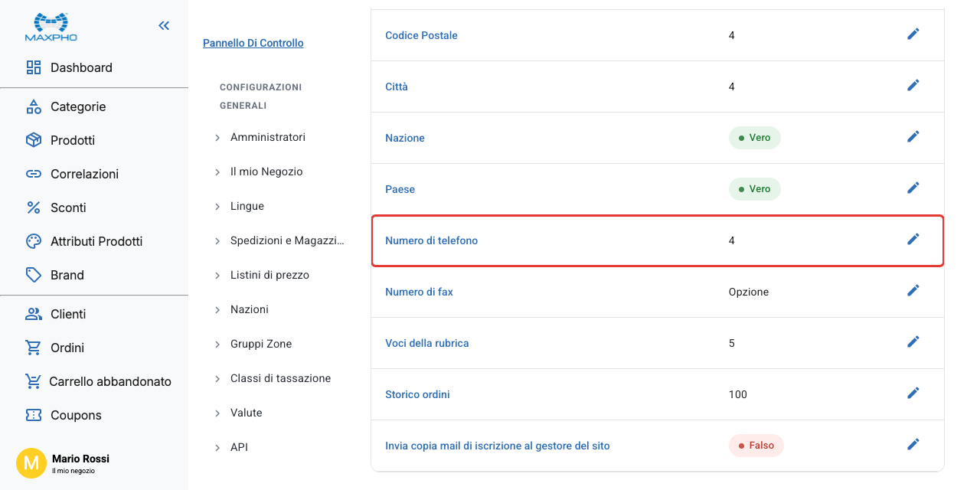Click the edit pencil for Paese
Image resolution: width=980 pixels, height=490 pixels.
click(x=913, y=188)
